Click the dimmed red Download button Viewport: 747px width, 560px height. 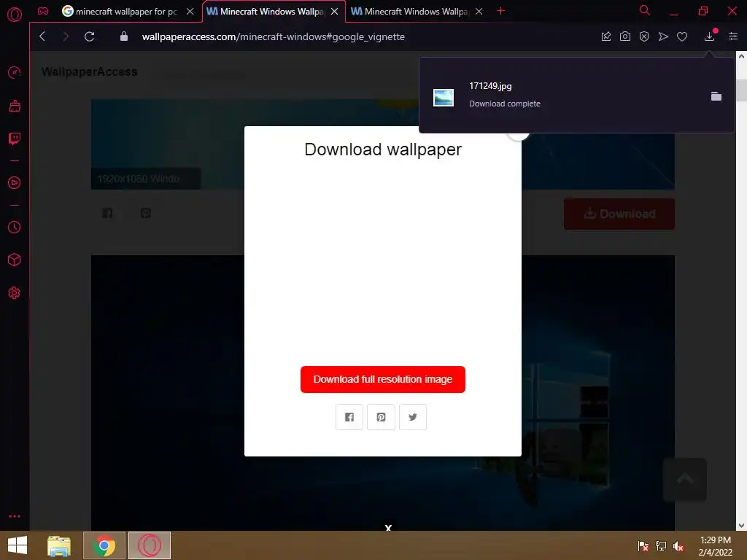(619, 214)
